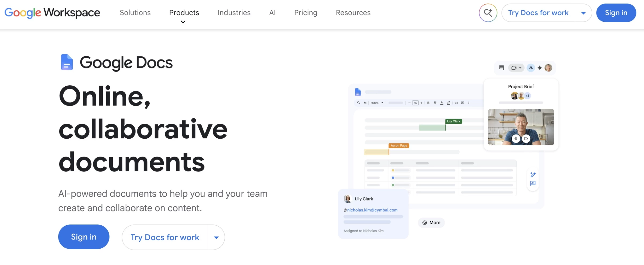
Task: Expand the Products menu chevron
Action: (183, 22)
